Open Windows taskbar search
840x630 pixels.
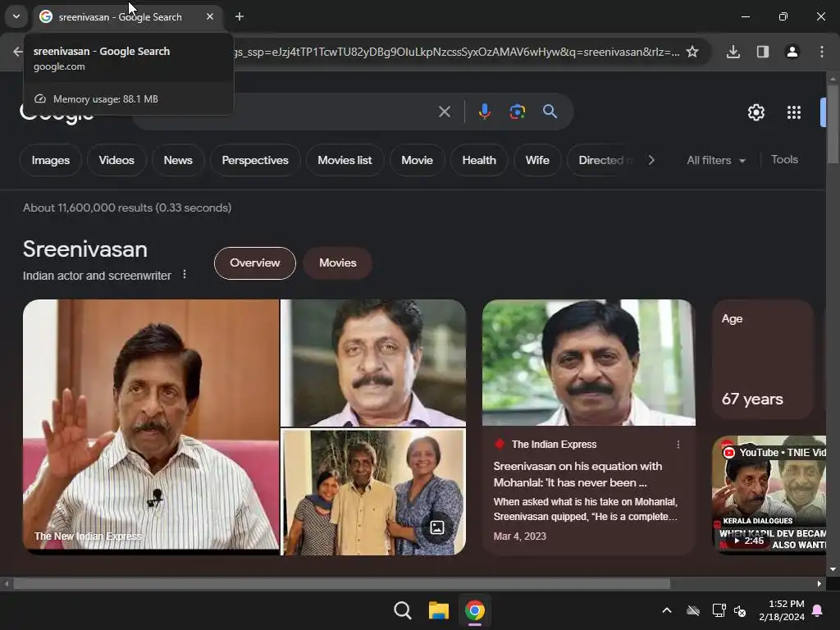(402, 610)
